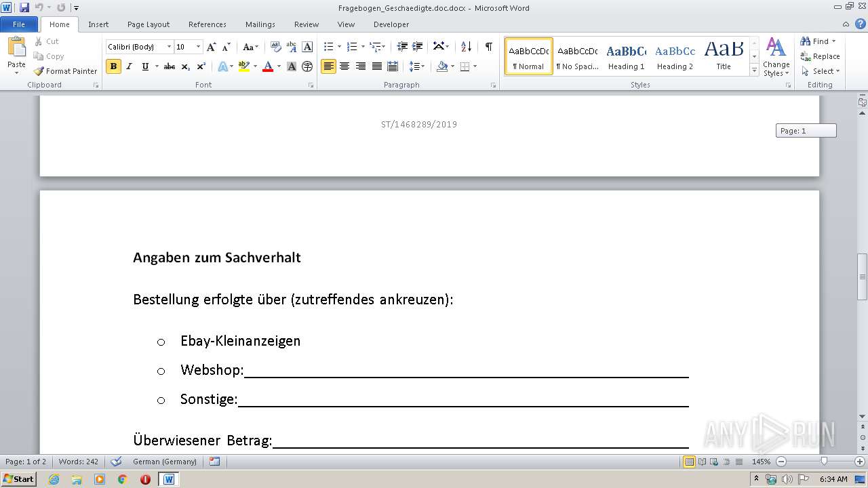Shrink font size with the smaller A

226,47
